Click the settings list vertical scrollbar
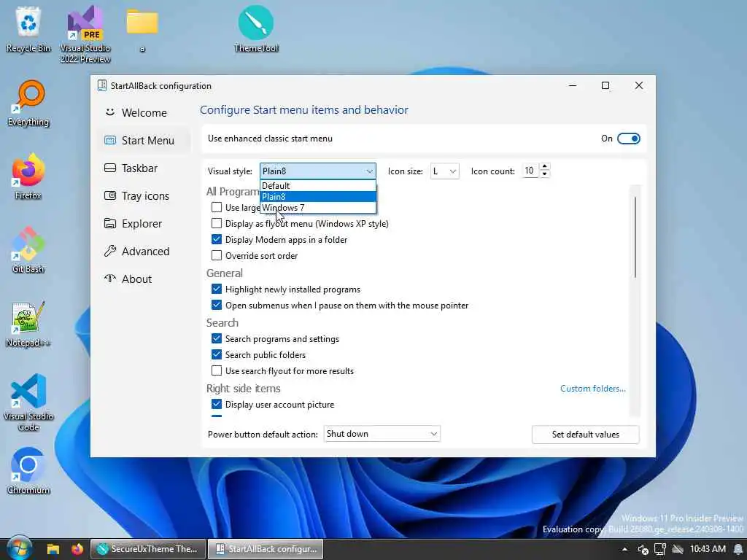 (x=635, y=237)
